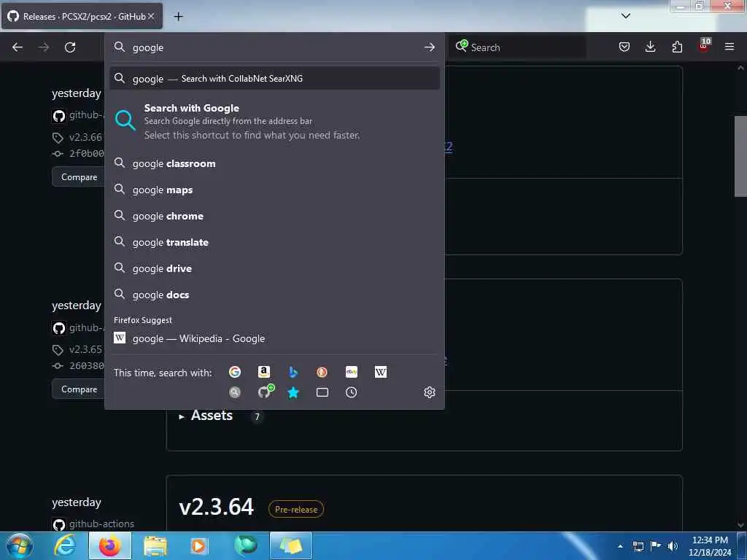The height and width of the screenshot is (560, 747).
Task: Search this time with eBay icon
Action: pyautogui.click(x=352, y=372)
